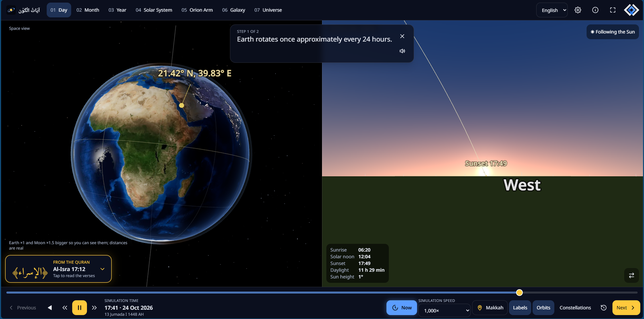
Task: Click the swap views arrows icon
Action: click(x=632, y=275)
